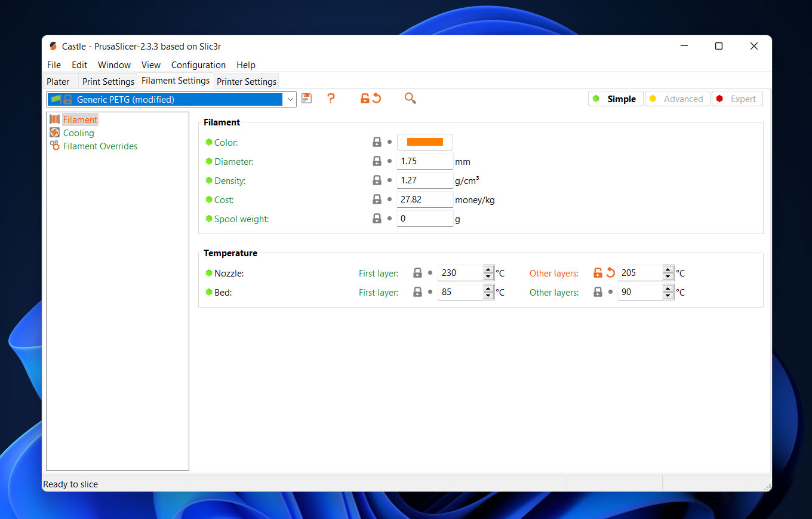Increase Nozzle first layer temperature with up arrow
The width and height of the screenshot is (812, 519).
point(488,269)
